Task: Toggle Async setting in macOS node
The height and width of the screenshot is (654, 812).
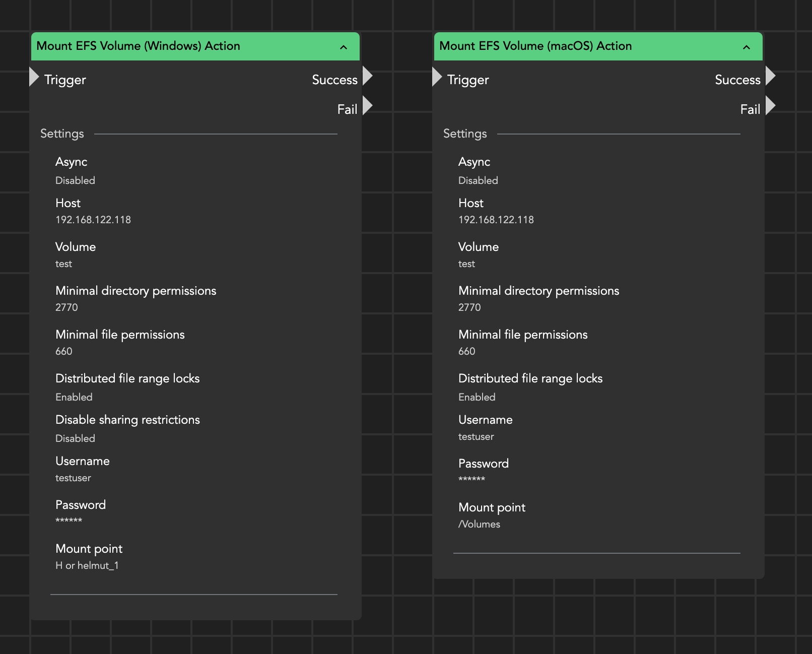Action: tap(478, 180)
